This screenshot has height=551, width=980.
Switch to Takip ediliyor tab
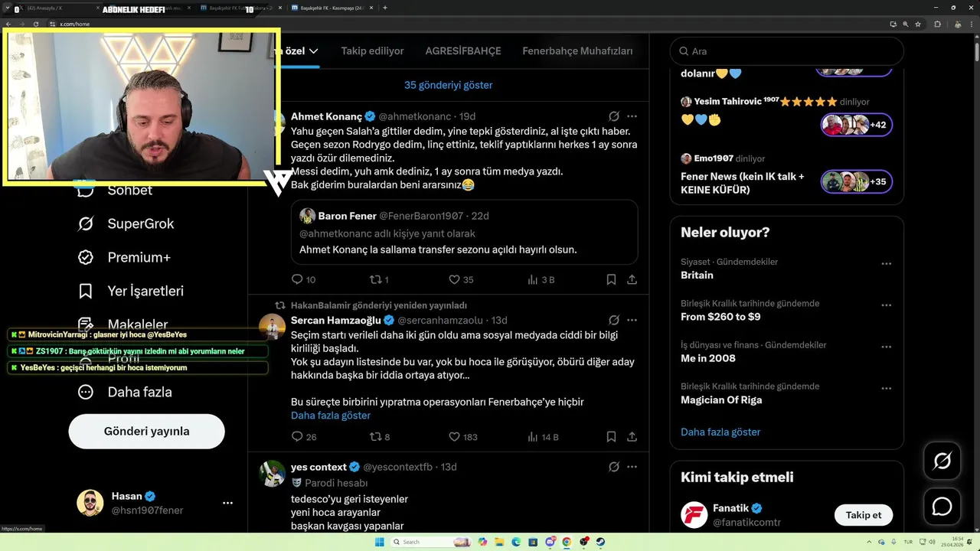372,51
